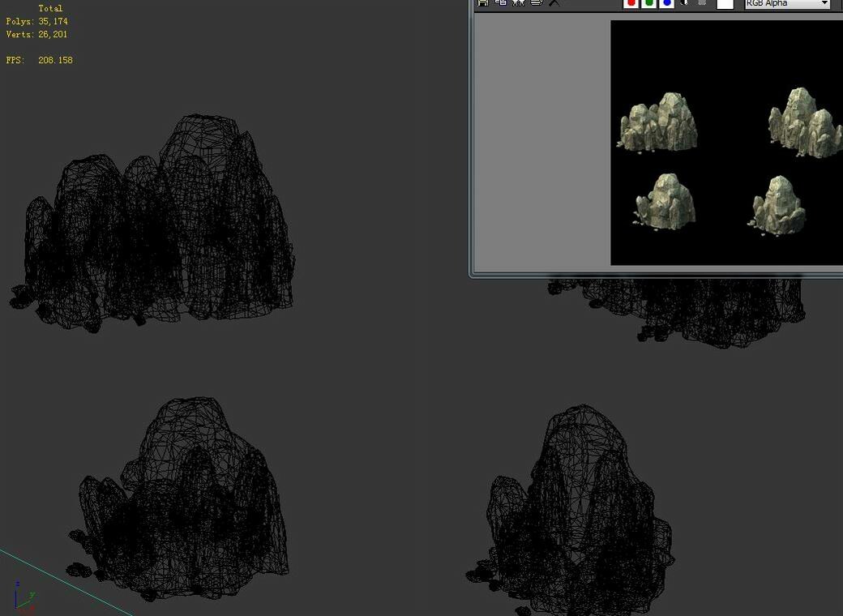Screen dimensions: 843x616
Task: Toggle the monochrome gray button
Action: point(702,2)
